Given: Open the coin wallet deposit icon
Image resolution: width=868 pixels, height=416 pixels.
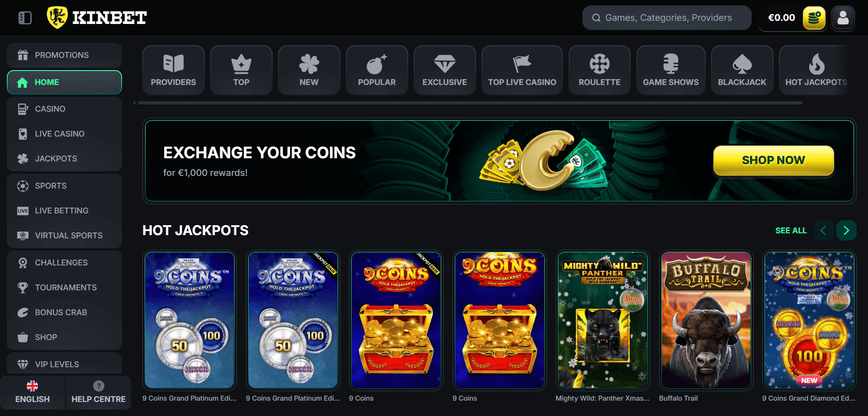Looking at the screenshot, I should click(814, 18).
